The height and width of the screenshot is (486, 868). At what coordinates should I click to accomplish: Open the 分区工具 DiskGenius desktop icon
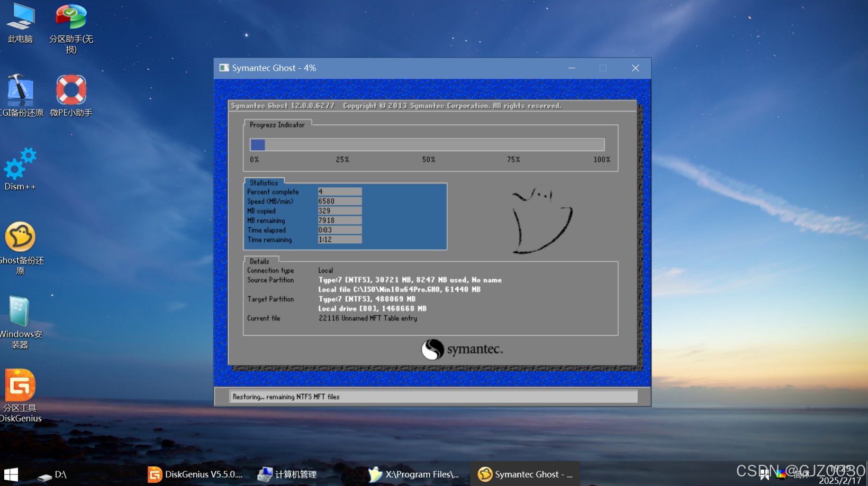point(20,396)
